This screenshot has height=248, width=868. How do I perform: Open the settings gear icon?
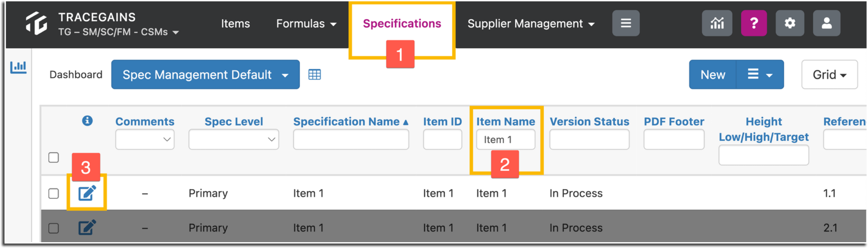[790, 23]
